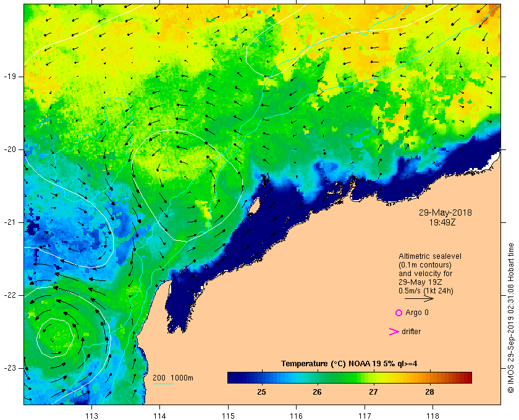The image size is (519, 420).
Task: Click the magenta drifter arrowhead symbol
Action: click(x=394, y=332)
